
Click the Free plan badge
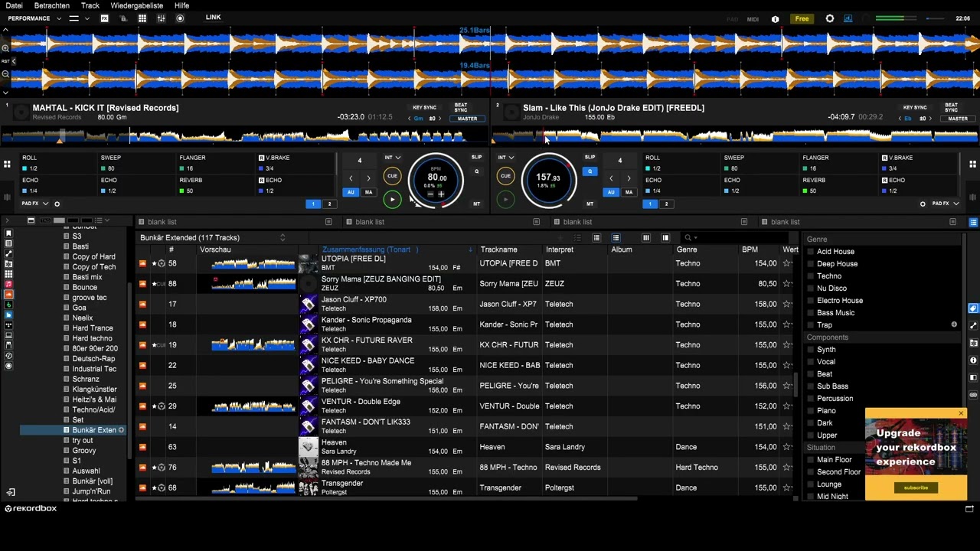pyautogui.click(x=802, y=19)
